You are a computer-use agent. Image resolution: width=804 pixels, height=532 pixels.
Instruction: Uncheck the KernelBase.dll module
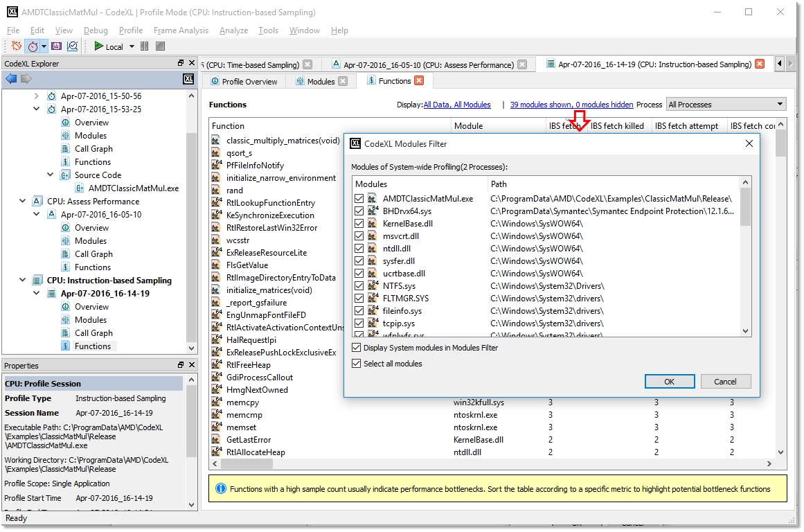coord(359,224)
